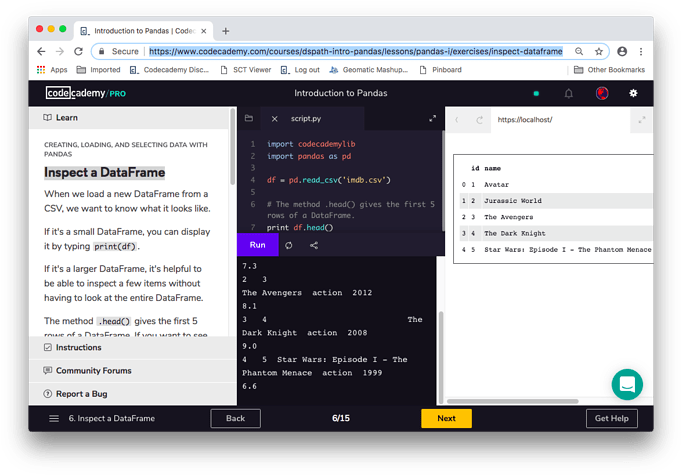
Task: Open the Community Forums section
Action: click(x=133, y=370)
